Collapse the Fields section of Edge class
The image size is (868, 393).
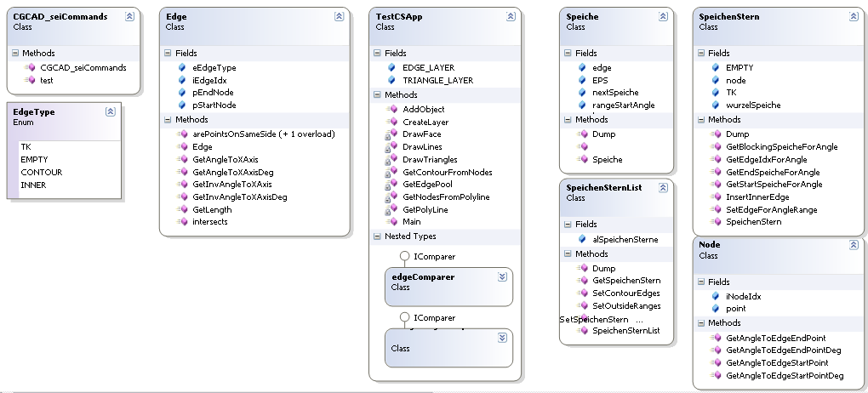(168, 53)
